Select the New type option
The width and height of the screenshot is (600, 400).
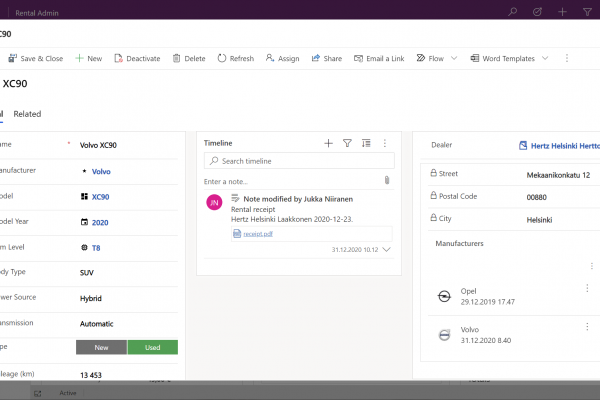[x=101, y=347]
